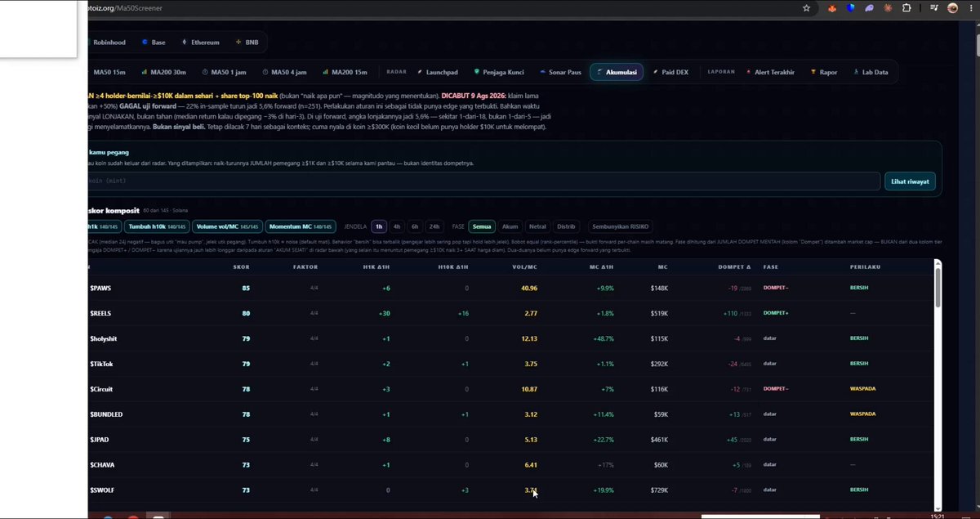Open the Rapor report tab

click(x=824, y=72)
